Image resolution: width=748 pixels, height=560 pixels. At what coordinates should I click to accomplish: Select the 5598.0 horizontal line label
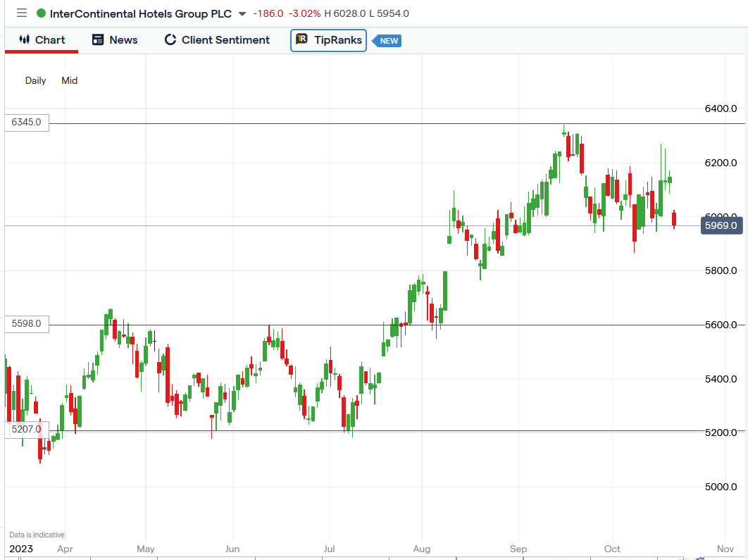(27, 324)
